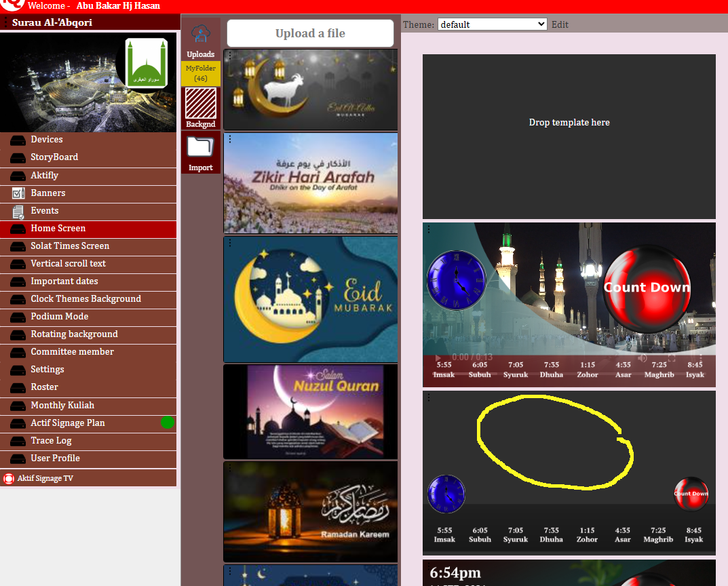Click the user name Abu Bakar Hj Hasan
Viewport: 728px width, 586px height.
click(118, 6)
